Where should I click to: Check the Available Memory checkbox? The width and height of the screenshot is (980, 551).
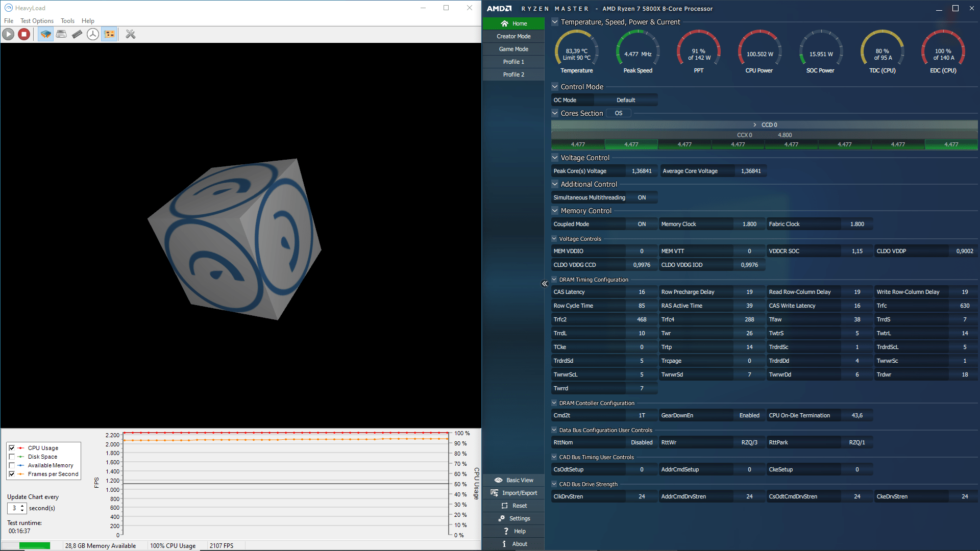[x=12, y=465]
